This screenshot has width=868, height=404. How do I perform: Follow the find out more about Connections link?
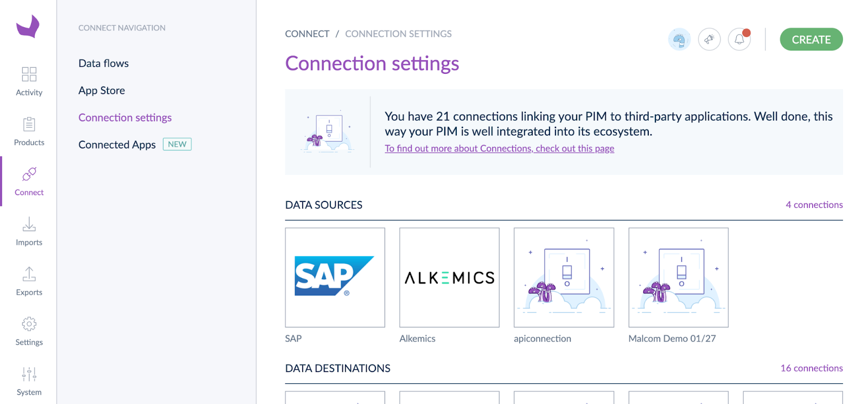[499, 149]
